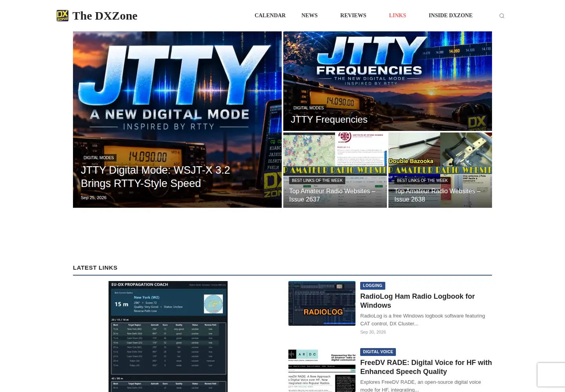Open Top Amateur Radio Websites Issue 2638
565x392 pixels.
tap(437, 195)
